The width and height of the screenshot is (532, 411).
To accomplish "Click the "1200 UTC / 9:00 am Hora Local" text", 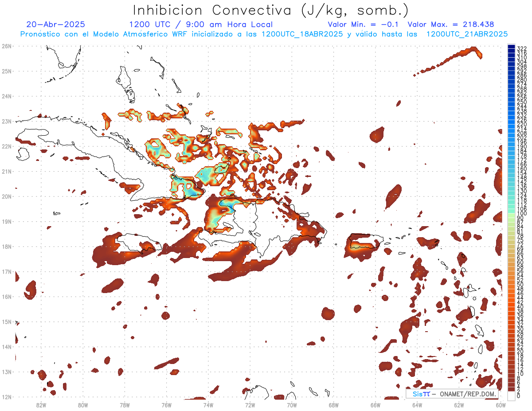I will point(201,24).
